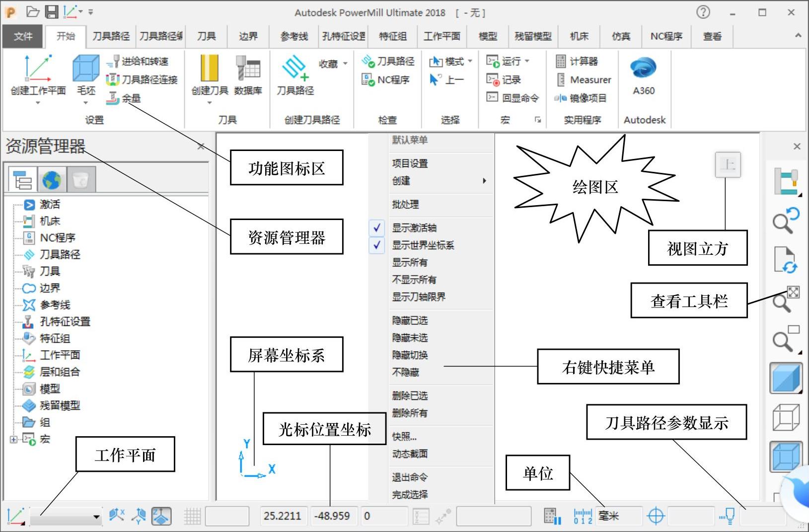This screenshot has height=532, width=809.
Task: Open the 文件 file tab
Action: 23,36
